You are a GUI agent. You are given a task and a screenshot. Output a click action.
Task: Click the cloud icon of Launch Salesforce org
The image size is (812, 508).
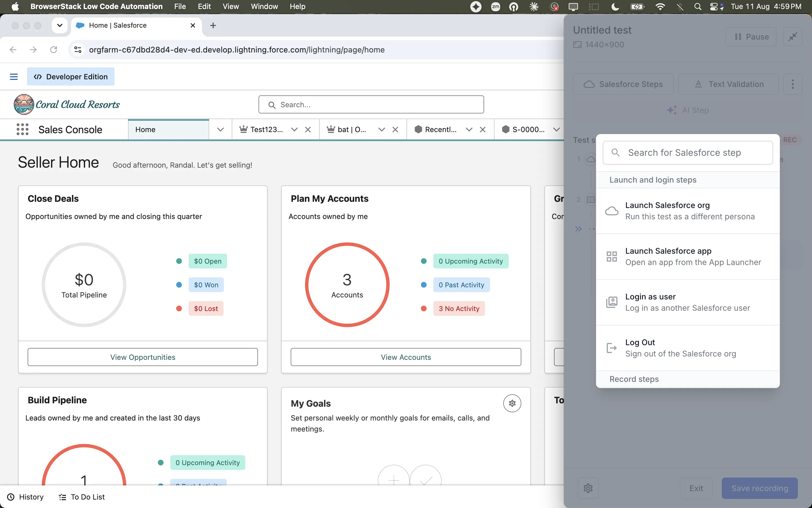[x=612, y=211]
